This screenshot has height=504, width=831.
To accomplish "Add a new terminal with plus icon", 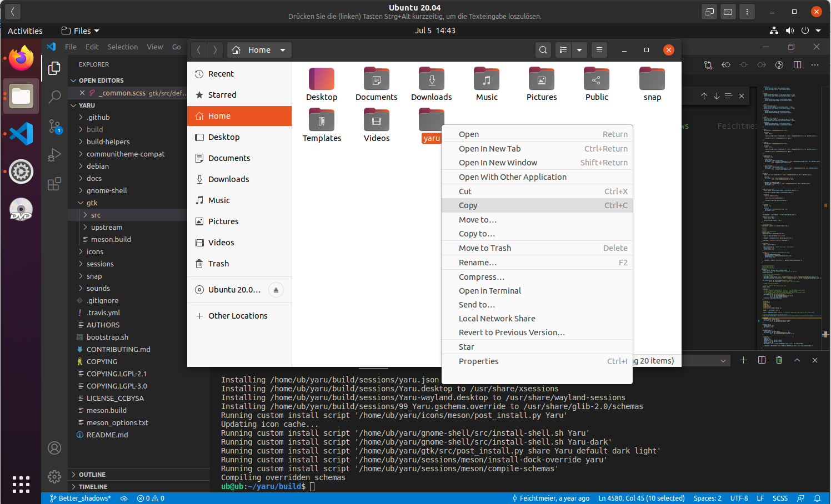I will 744,360.
